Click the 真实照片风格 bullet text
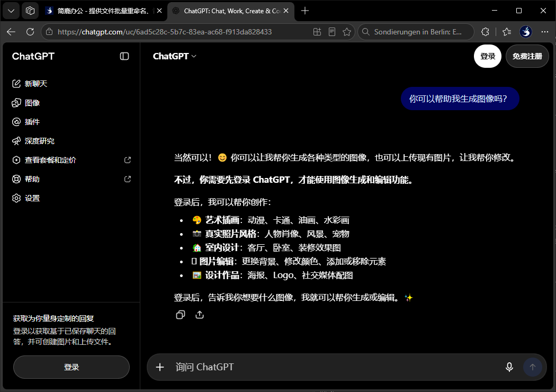The height and width of the screenshot is (392, 556). (x=271, y=234)
